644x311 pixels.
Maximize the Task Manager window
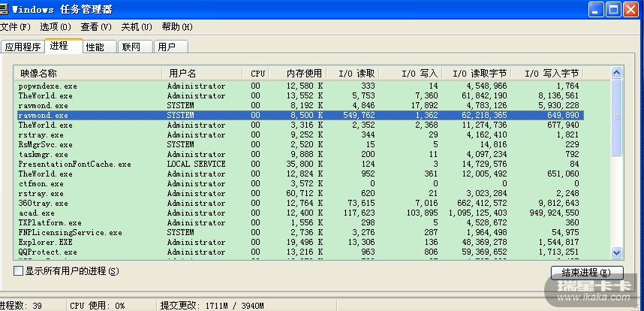click(x=613, y=10)
